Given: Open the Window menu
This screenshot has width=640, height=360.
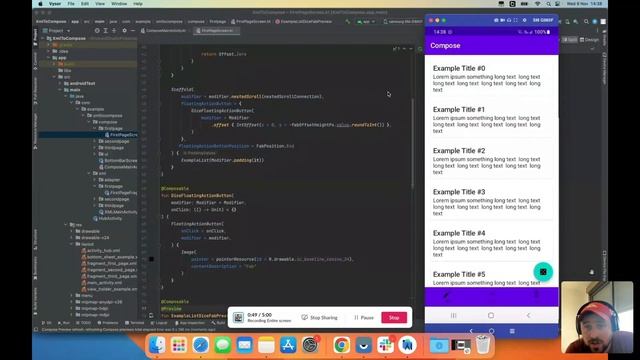Looking at the screenshot, I should tap(119, 4).
